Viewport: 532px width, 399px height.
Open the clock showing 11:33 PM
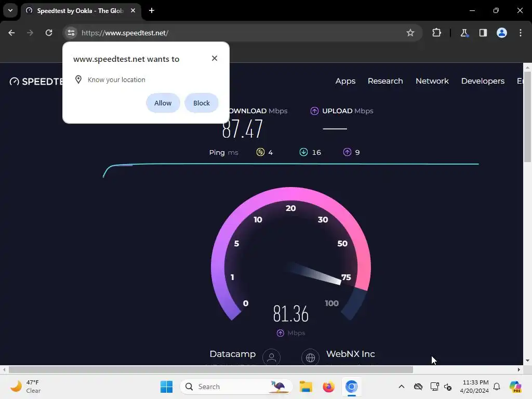click(x=474, y=387)
